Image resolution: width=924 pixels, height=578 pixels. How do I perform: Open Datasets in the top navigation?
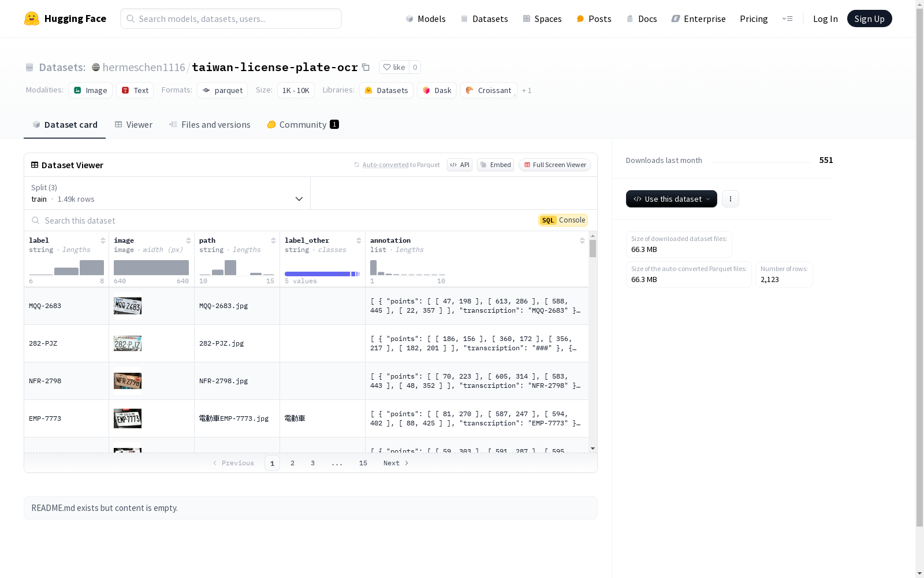[484, 18]
